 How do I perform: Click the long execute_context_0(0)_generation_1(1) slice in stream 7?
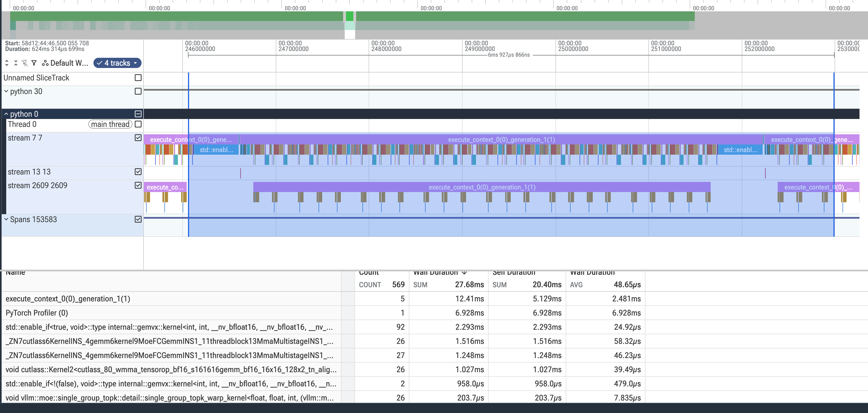coord(501,140)
